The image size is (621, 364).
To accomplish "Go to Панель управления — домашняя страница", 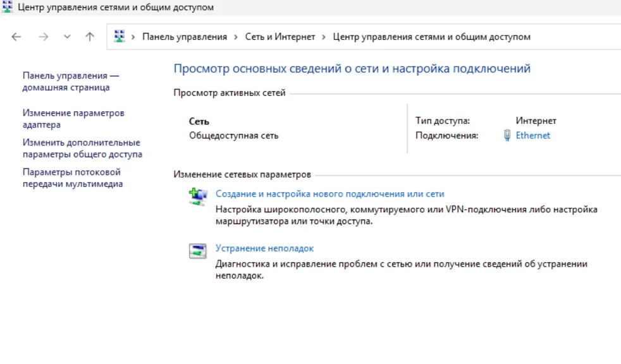I will tap(70, 82).
